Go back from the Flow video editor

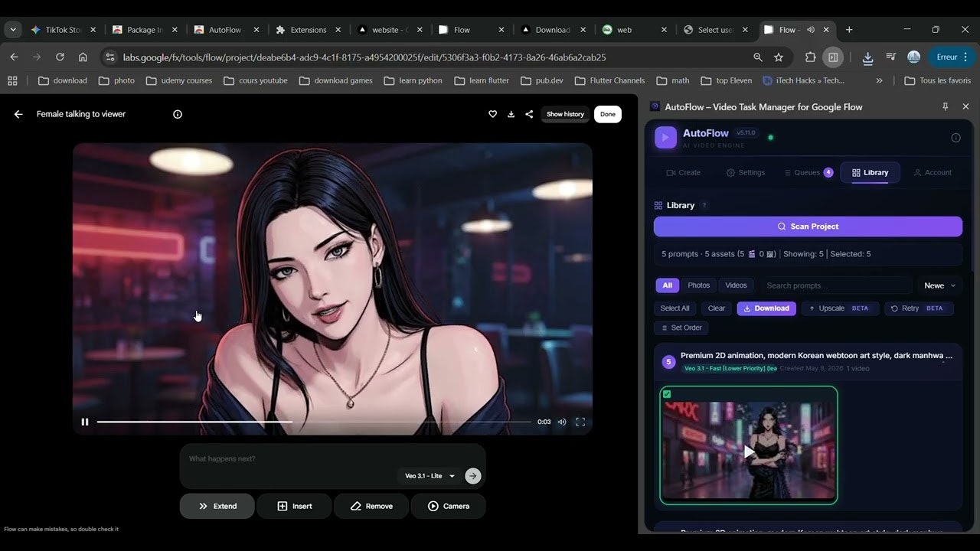[x=18, y=114]
